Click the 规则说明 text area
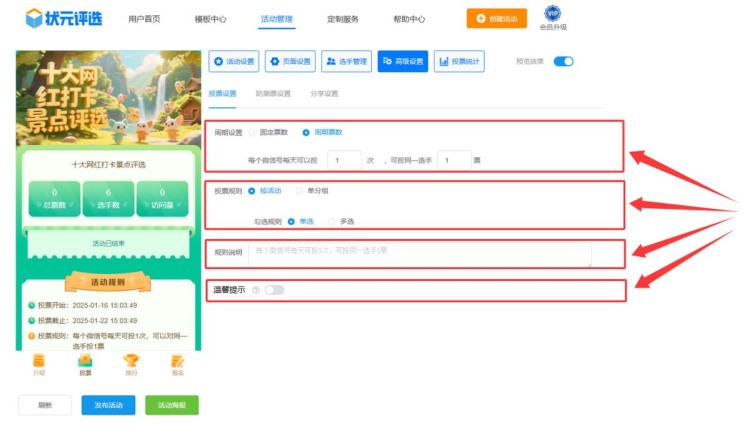Viewport: 750px width, 426px height. pos(420,253)
